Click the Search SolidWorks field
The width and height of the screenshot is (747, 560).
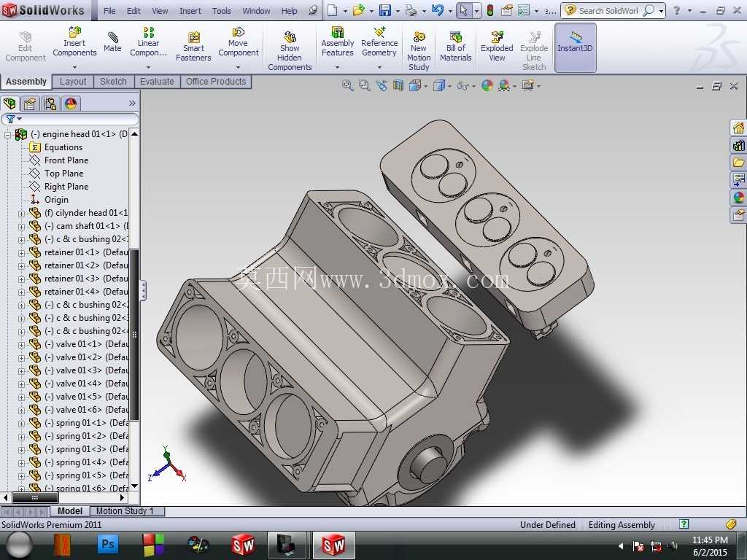[608, 10]
